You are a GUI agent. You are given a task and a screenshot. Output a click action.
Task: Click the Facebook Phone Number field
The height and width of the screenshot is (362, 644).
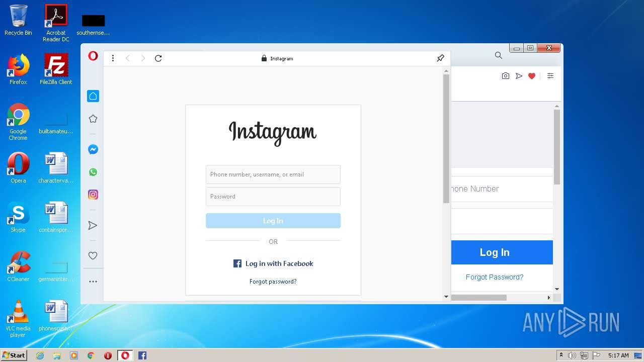502,189
